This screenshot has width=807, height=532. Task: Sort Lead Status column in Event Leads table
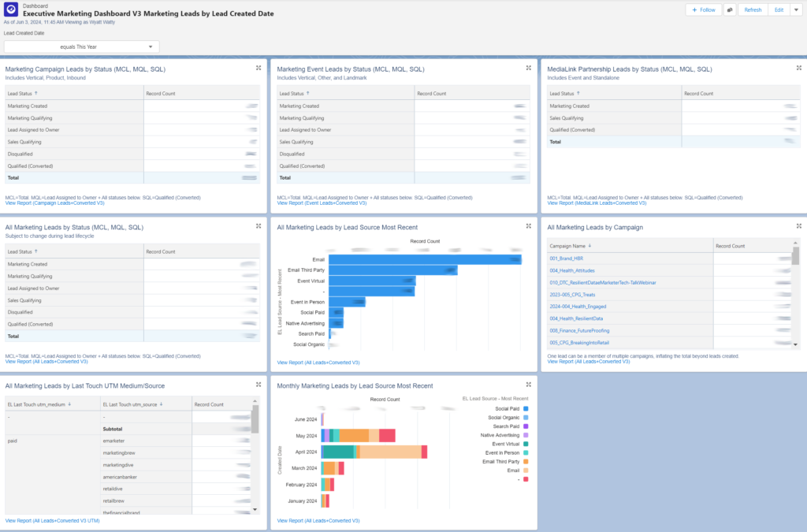click(x=308, y=93)
